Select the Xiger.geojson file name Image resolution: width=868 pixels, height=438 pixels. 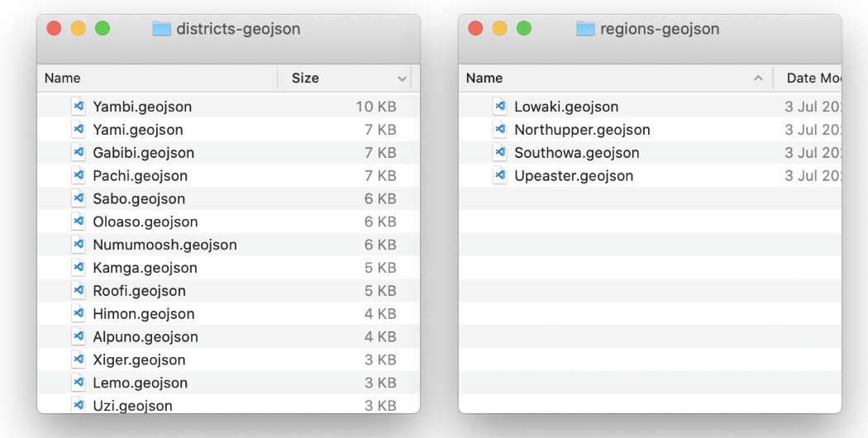point(139,360)
